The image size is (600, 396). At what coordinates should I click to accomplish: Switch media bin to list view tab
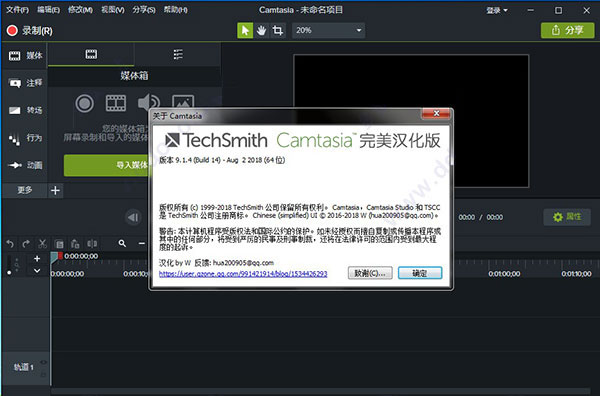click(178, 54)
